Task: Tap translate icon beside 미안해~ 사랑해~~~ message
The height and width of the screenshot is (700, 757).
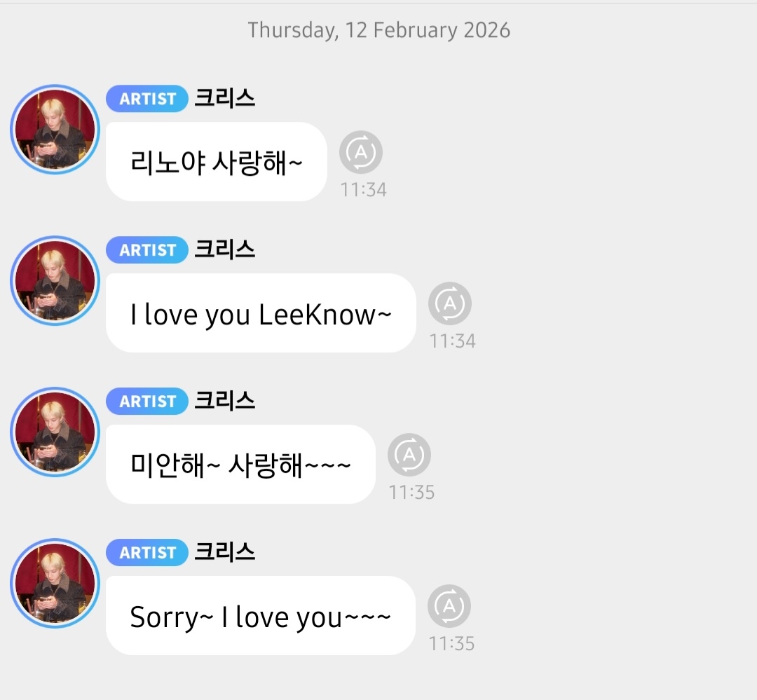Action: [x=409, y=455]
